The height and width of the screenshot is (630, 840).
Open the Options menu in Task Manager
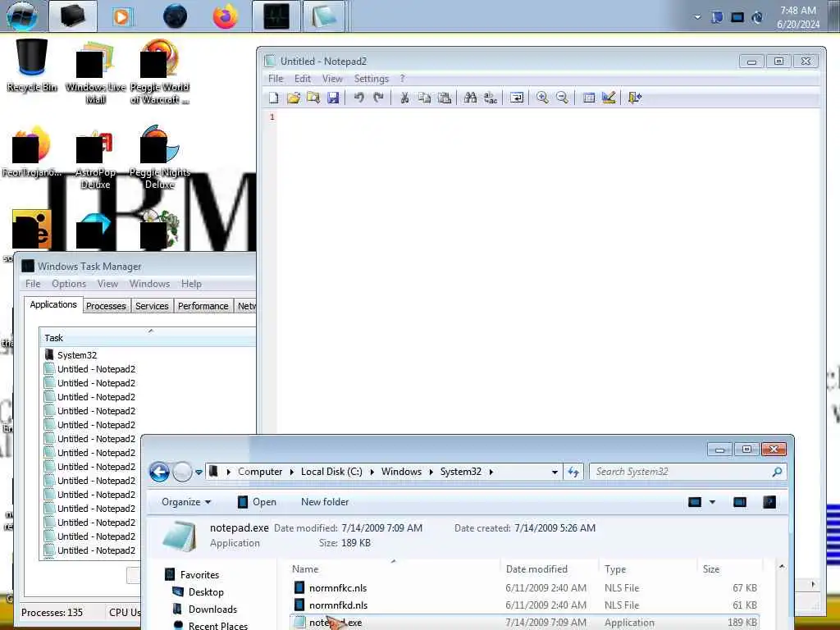coord(69,283)
